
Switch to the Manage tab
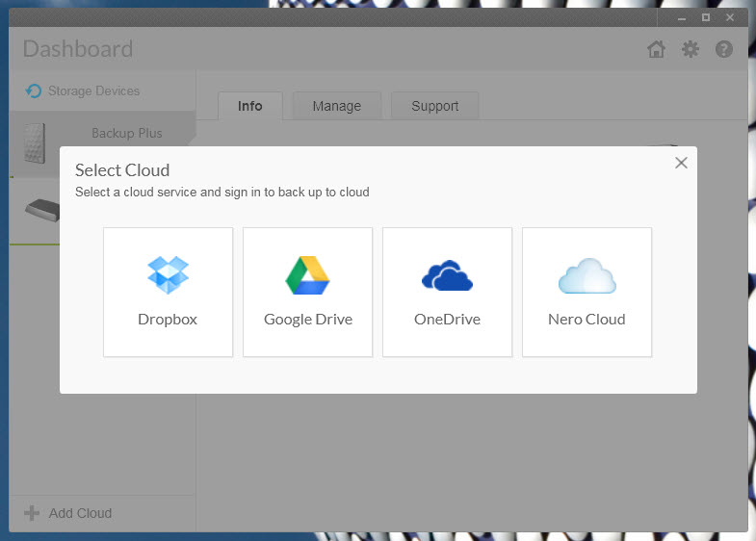(336, 106)
